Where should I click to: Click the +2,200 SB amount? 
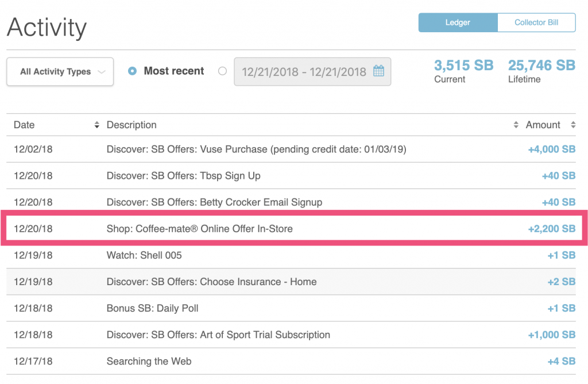tap(551, 229)
